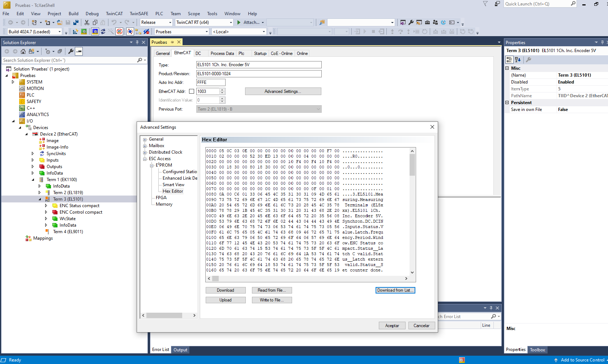The width and height of the screenshot is (608, 364).
Task: Click the Download button
Action: click(x=226, y=290)
